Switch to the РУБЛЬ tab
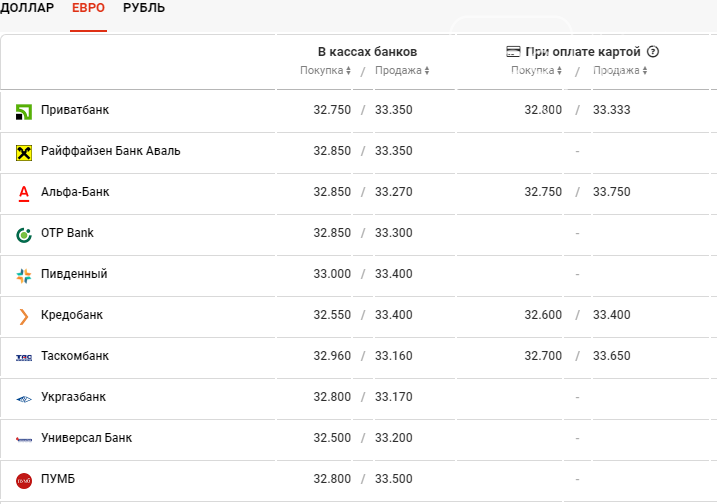717x504 pixels. (x=144, y=8)
